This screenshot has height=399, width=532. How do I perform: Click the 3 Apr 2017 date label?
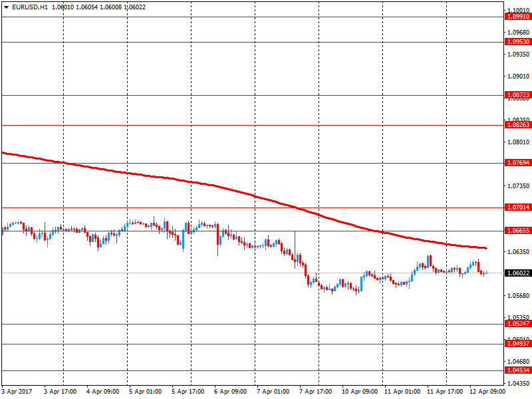click(x=17, y=392)
